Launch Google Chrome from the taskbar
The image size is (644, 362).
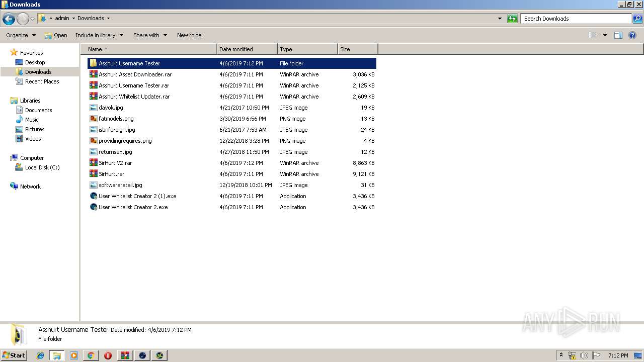(x=91, y=355)
